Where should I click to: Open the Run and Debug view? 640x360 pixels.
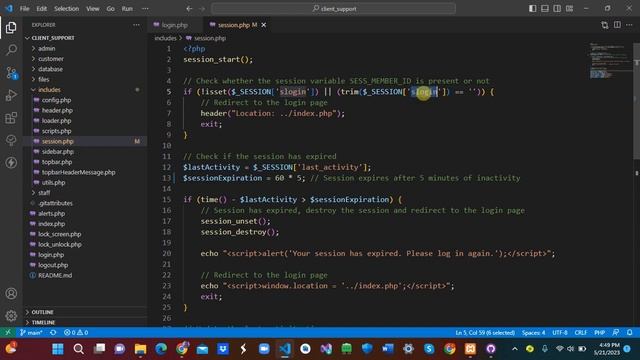pos(11,95)
